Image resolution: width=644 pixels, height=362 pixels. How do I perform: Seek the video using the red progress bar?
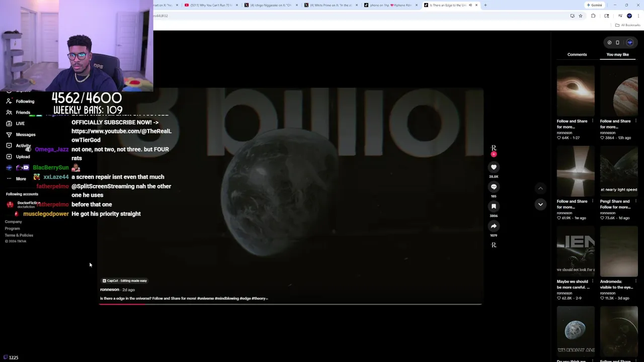tap(290, 304)
